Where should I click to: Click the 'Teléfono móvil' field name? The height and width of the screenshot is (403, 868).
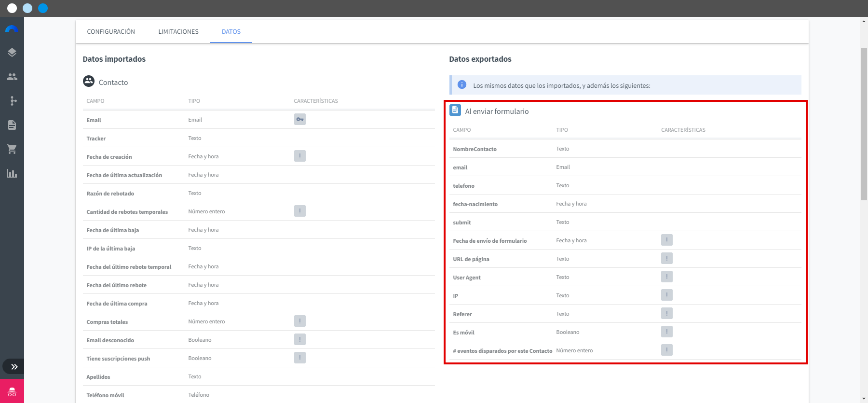[105, 395]
